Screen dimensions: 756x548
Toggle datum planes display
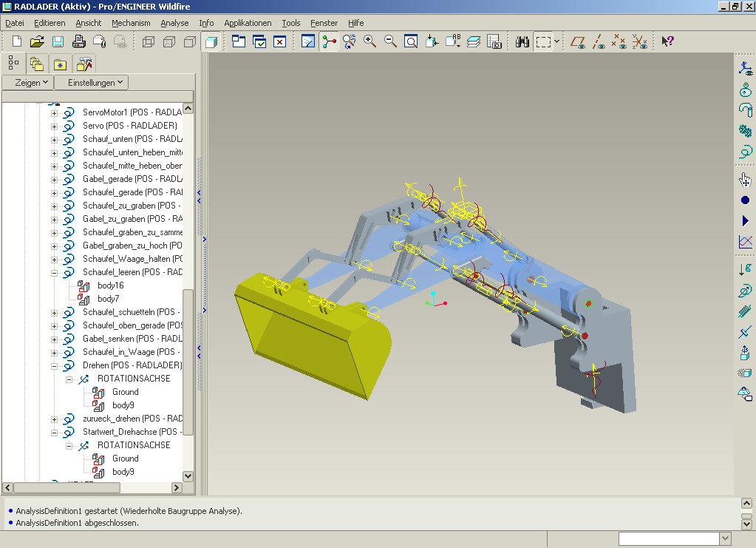click(x=579, y=42)
